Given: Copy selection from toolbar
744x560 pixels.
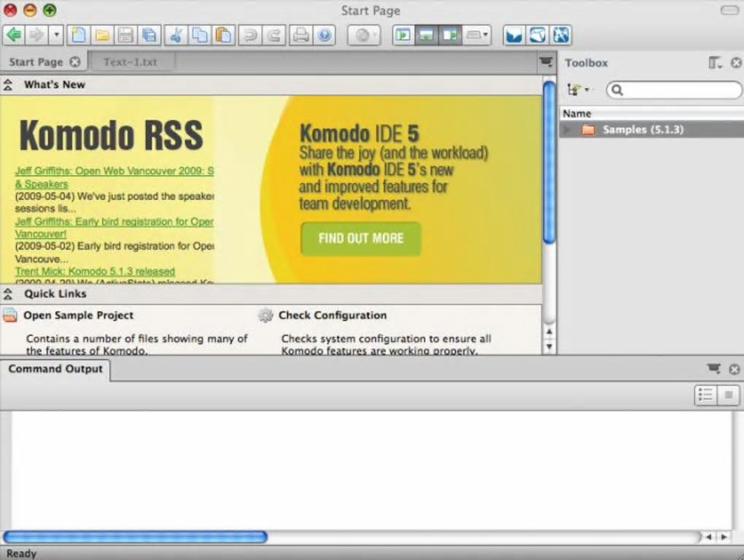Looking at the screenshot, I should tap(199, 35).
